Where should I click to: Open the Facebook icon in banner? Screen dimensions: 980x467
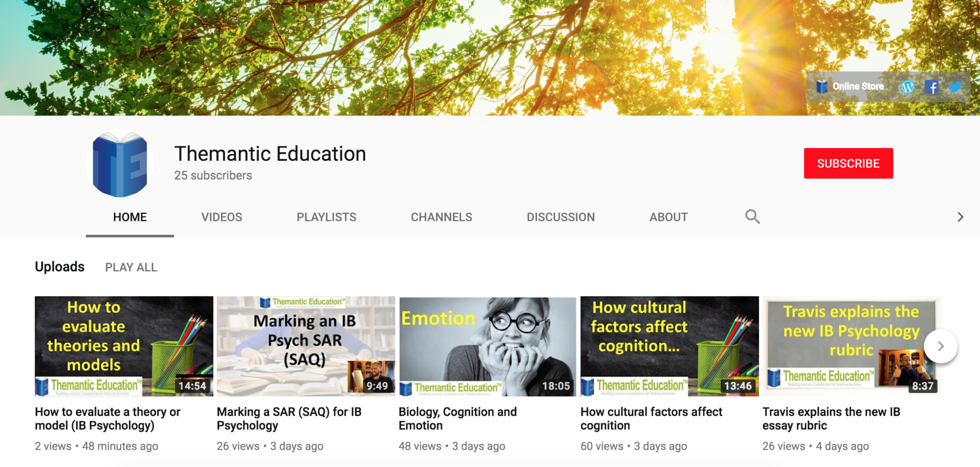click(931, 87)
